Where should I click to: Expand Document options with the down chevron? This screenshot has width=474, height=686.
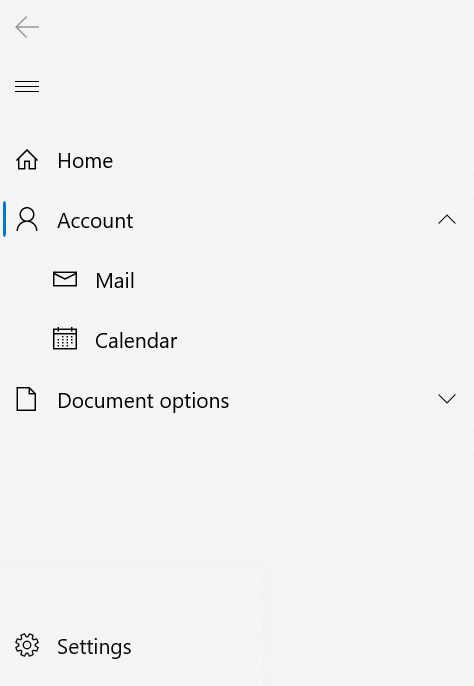pos(447,399)
